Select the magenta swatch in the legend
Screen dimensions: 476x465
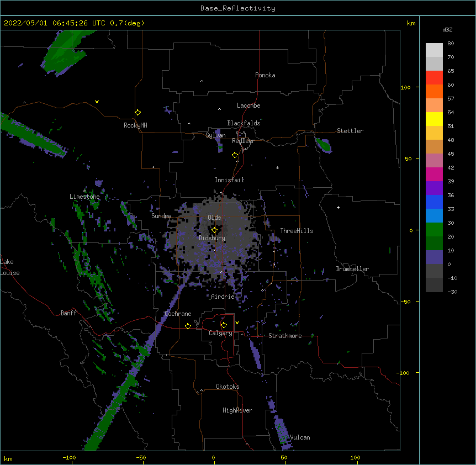click(x=434, y=174)
